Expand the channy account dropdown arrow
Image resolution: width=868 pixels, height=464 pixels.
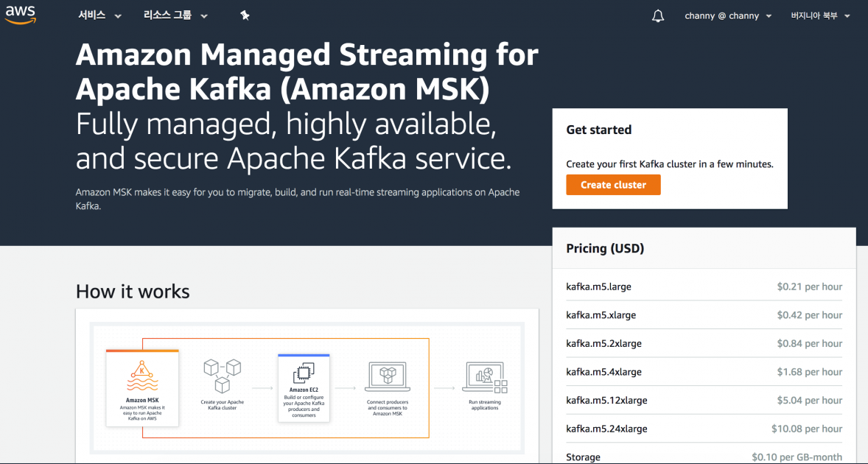pyautogui.click(x=769, y=15)
